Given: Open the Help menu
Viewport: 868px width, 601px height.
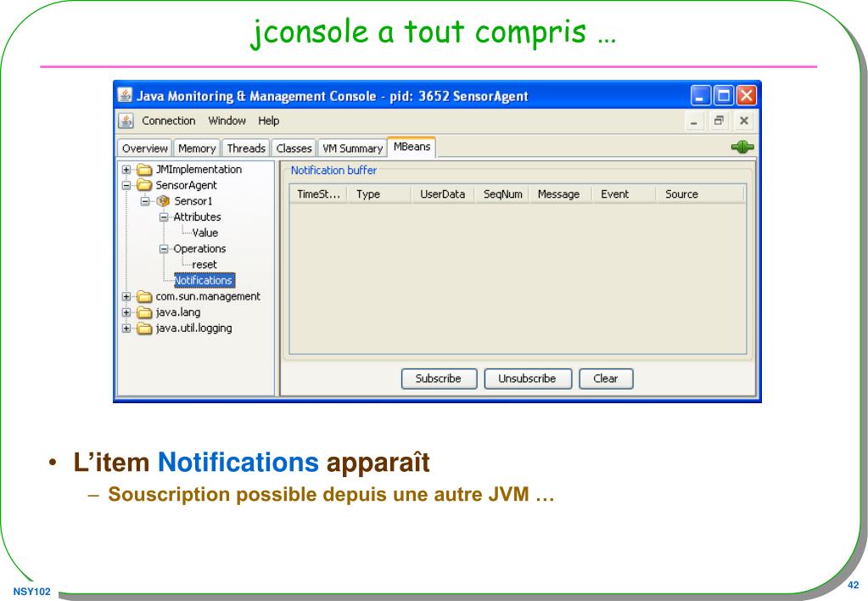Looking at the screenshot, I should (x=268, y=121).
